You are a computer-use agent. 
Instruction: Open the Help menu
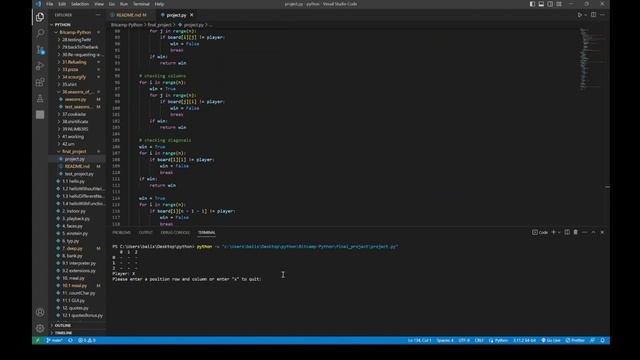pos(159,4)
